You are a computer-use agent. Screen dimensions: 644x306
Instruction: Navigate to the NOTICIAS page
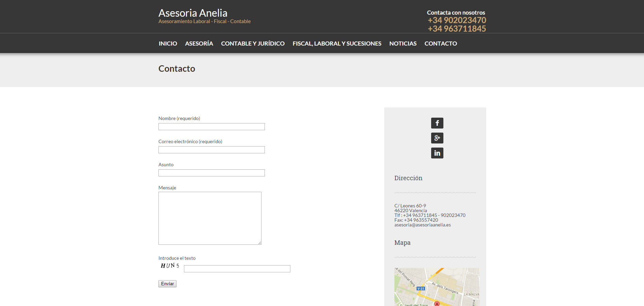click(x=403, y=44)
